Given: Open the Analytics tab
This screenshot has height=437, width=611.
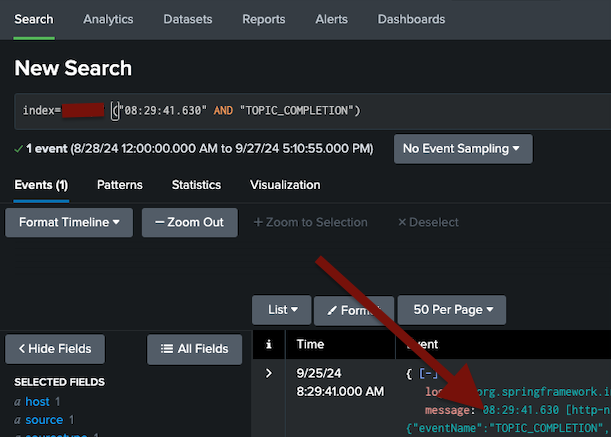Looking at the screenshot, I should coord(108,19).
